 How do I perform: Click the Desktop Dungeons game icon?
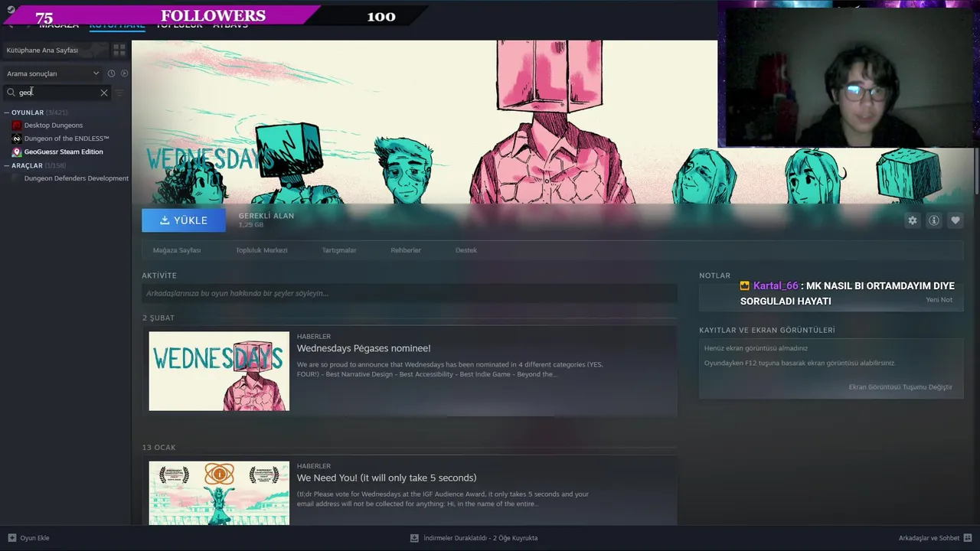(17, 126)
